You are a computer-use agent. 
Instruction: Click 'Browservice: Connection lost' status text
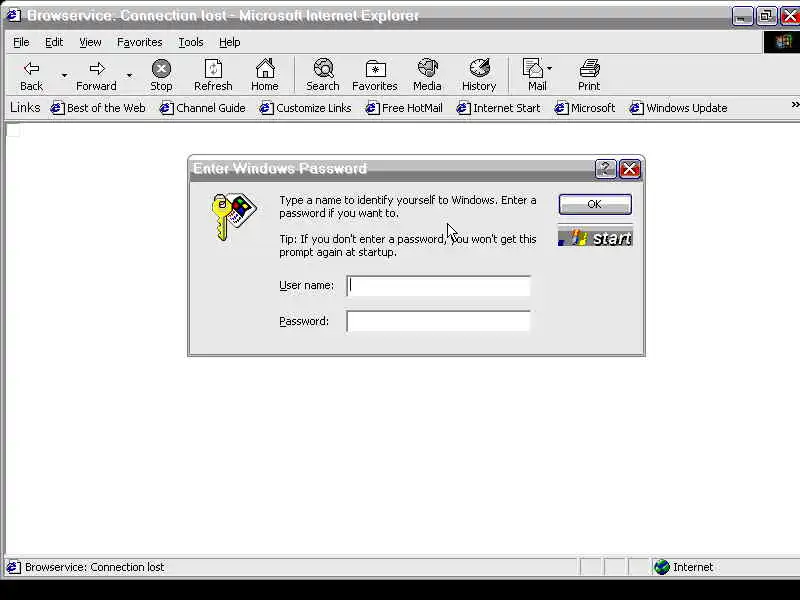coord(95,567)
